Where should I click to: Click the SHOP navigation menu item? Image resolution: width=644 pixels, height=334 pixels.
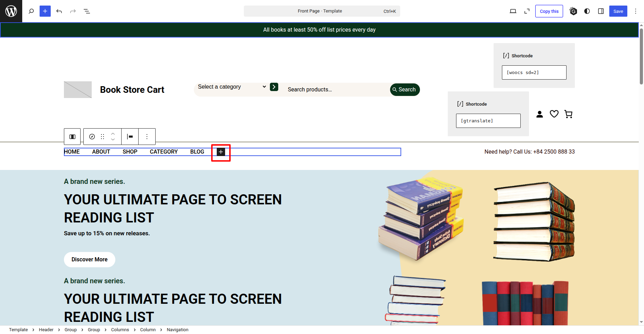pos(130,152)
